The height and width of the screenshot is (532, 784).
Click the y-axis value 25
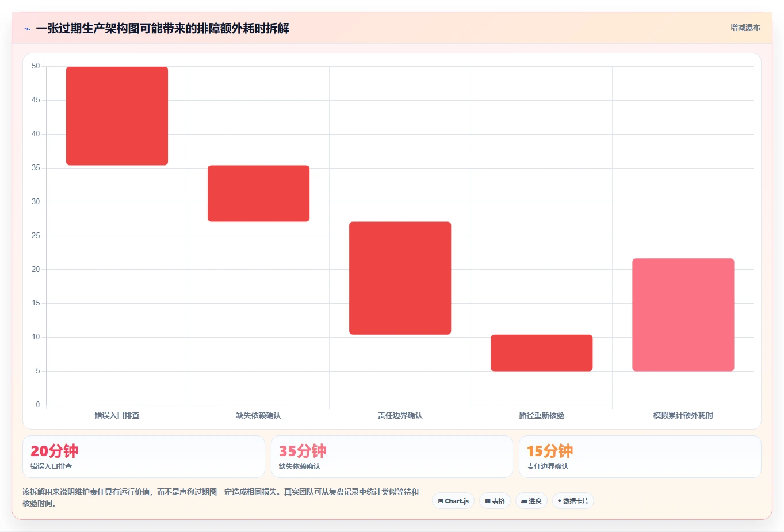point(36,236)
